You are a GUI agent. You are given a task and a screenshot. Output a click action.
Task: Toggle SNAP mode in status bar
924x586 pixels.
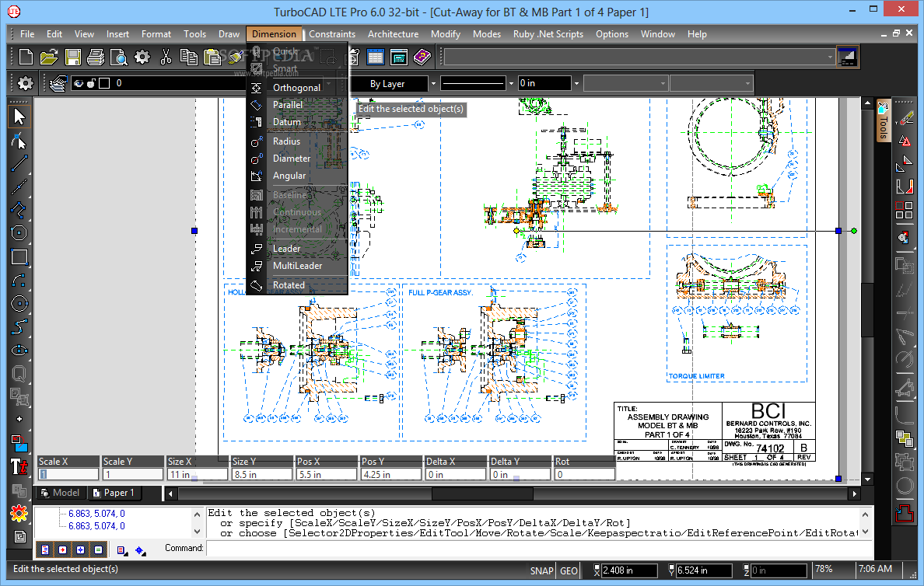[541, 570]
